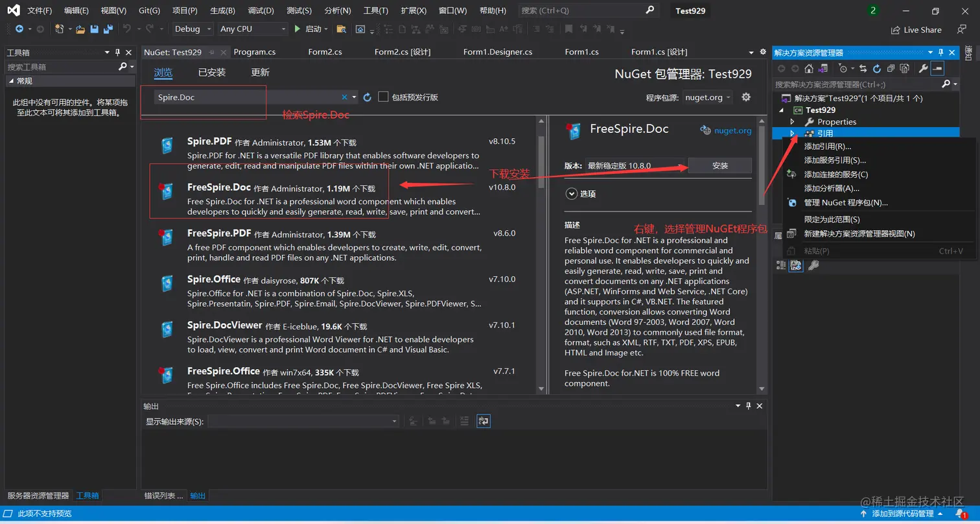The width and height of the screenshot is (980, 524).
Task: Enable the include prerelease checkbox
Action: pyautogui.click(x=383, y=97)
